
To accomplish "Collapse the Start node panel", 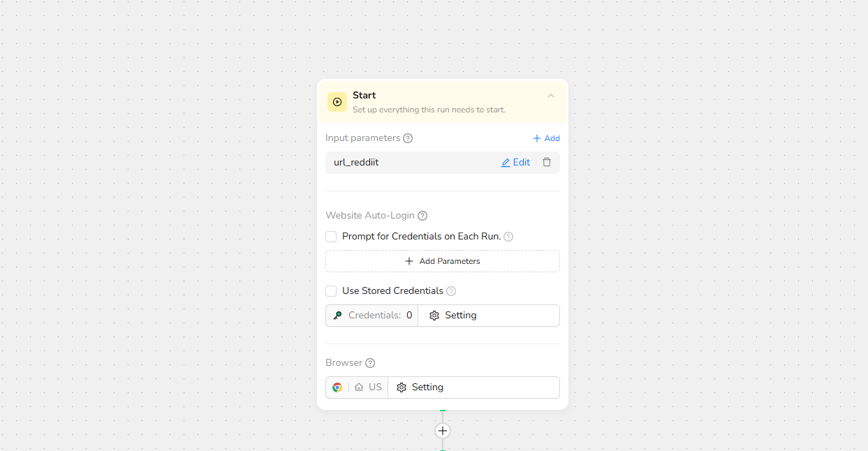I will 551,96.
